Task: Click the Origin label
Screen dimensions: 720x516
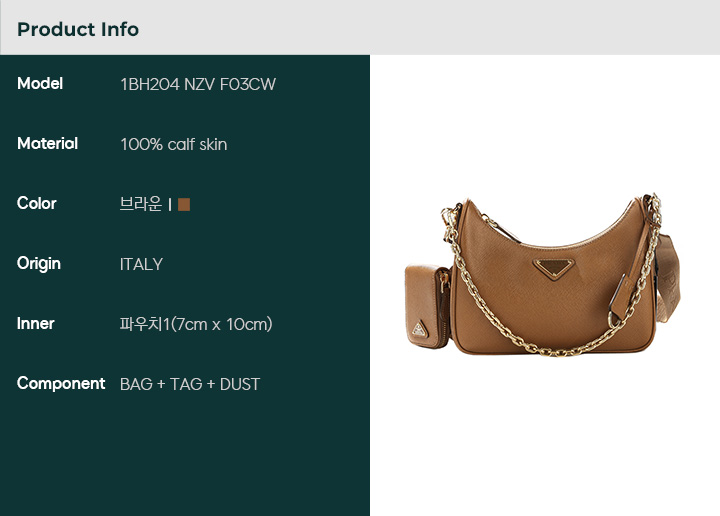Action: click(x=39, y=264)
